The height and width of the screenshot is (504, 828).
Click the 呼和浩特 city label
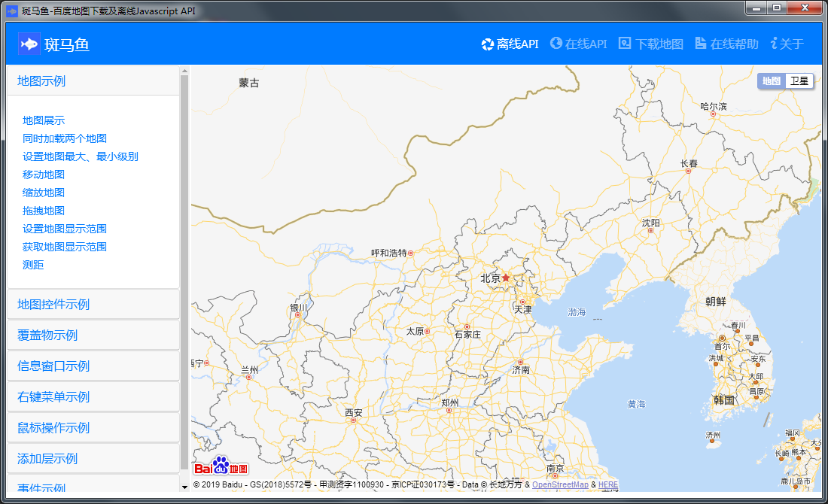(389, 253)
